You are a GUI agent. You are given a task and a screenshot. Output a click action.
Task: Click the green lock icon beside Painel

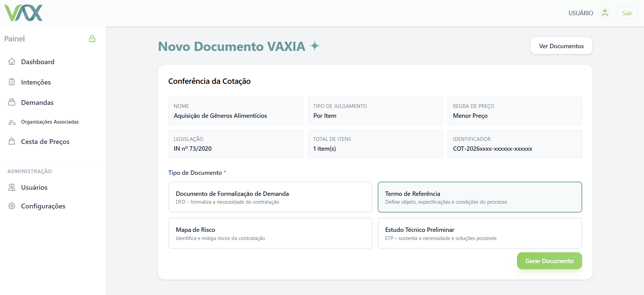(92, 39)
